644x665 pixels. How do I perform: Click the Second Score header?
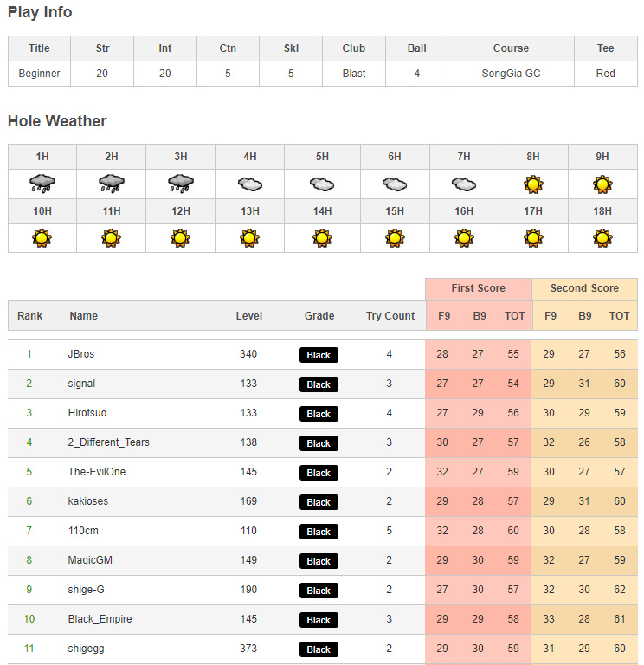tap(584, 288)
